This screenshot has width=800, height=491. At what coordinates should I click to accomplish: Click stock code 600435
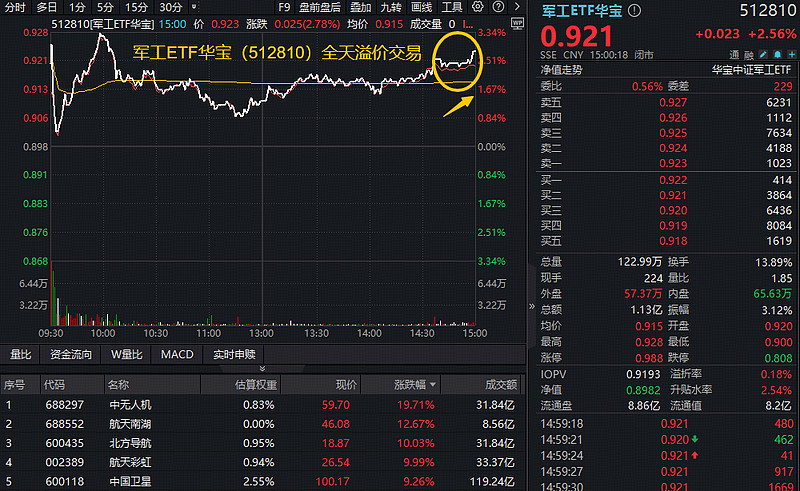(x=64, y=443)
